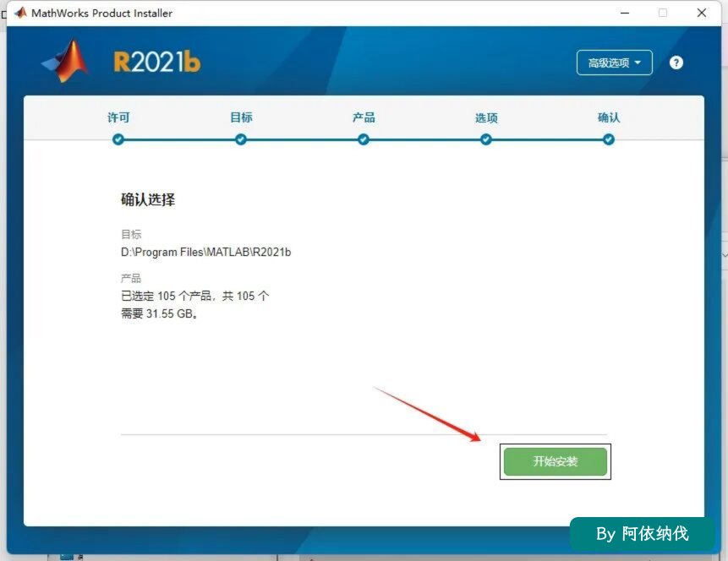Select the 确认 step label
The image size is (728, 561).
click(x=609, y=117)
